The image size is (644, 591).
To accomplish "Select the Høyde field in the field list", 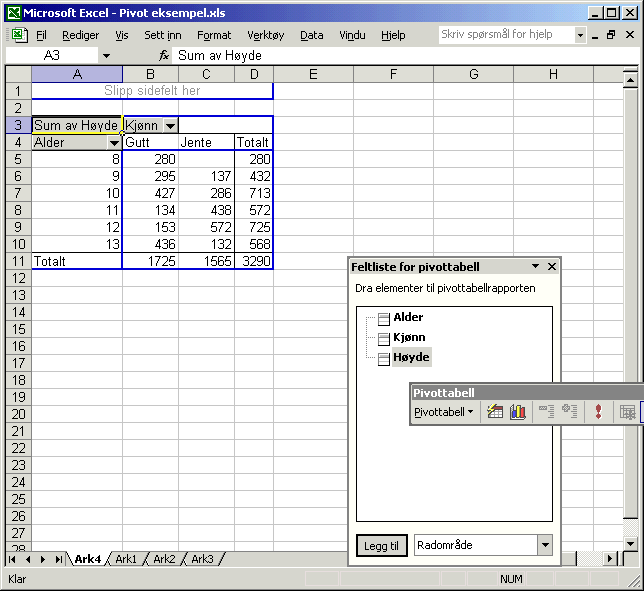I will pyautogui.click(x=411, y=357).
